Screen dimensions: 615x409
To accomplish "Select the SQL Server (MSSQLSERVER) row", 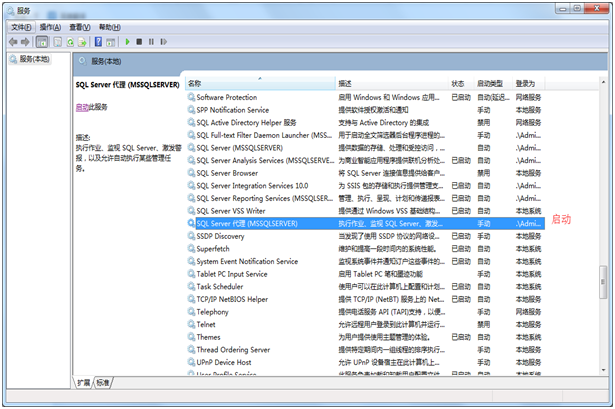I will pos(366,148).
